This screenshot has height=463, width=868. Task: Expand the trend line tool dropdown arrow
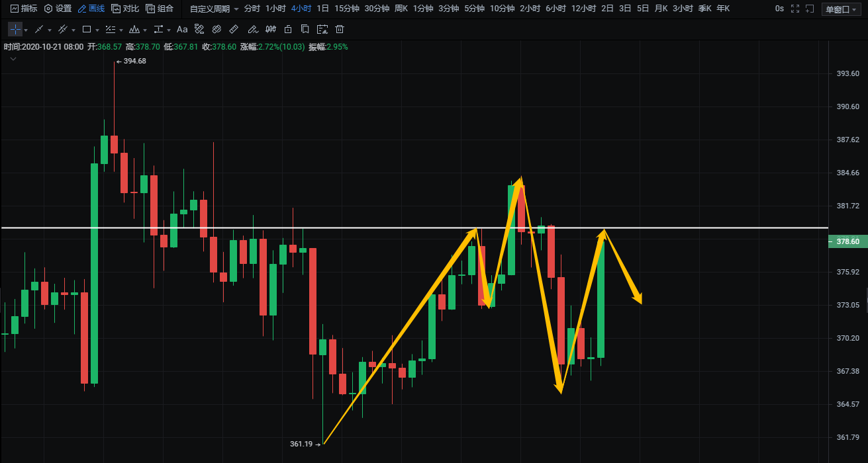point(50,30)
